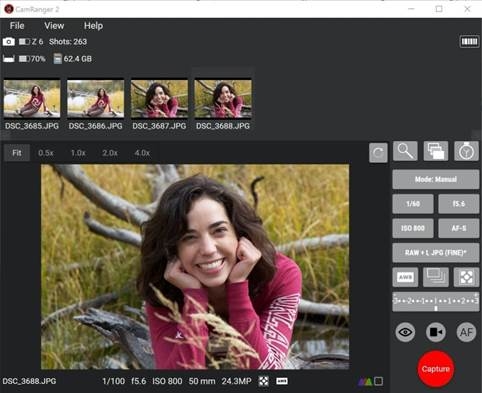Change aperture f5.6 setting
This screenshot has height=393, width=482.
459,204
